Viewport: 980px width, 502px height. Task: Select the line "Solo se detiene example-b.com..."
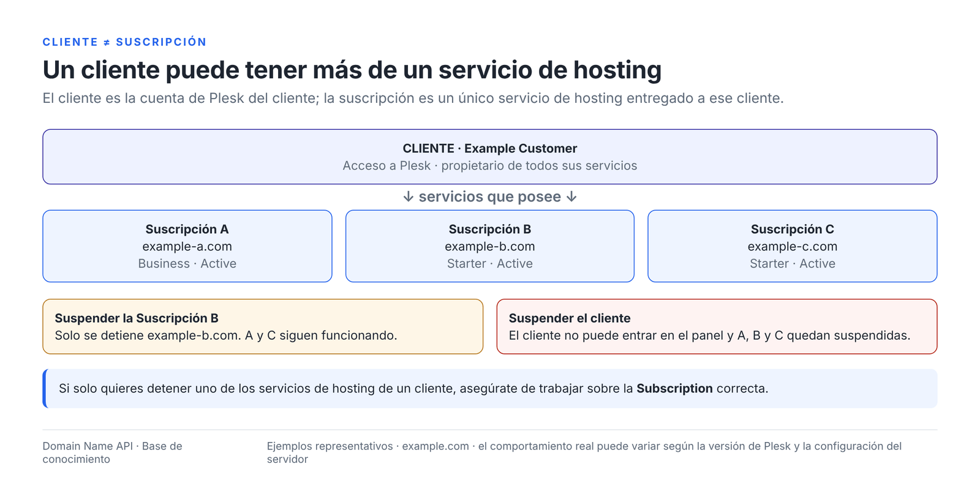[226, 335]
